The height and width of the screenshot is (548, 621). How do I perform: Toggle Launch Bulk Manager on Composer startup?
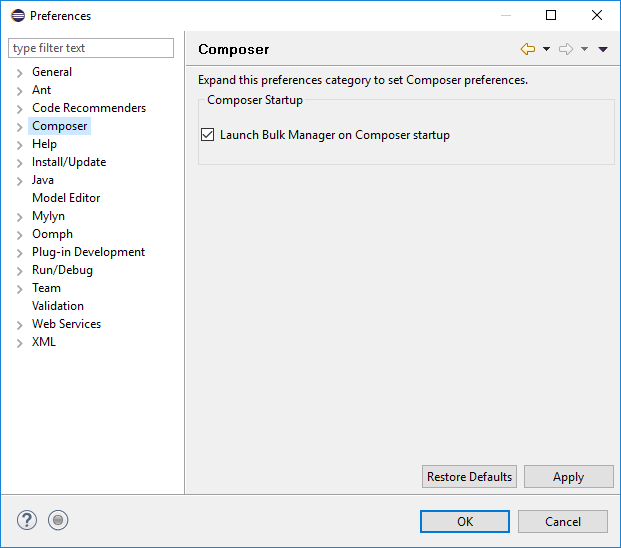(208, 135)
